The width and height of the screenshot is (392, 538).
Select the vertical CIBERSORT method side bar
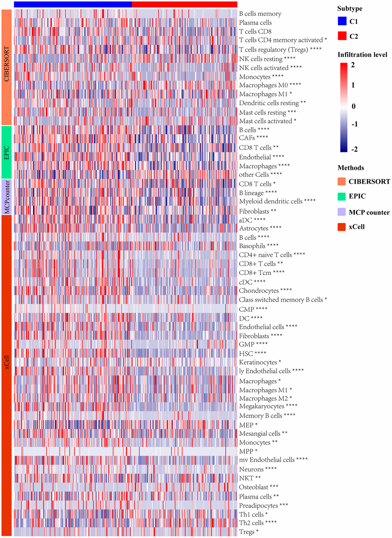point(7,67)
